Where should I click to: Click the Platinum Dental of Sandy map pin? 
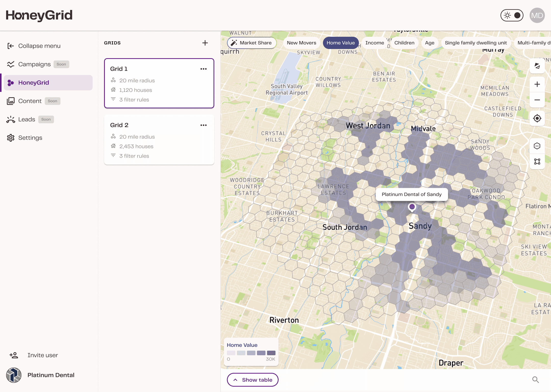point(412,207)
